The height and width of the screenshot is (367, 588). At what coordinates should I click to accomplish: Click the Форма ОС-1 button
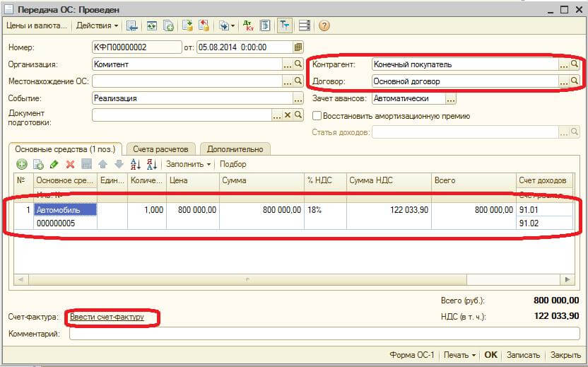tap(411, 355)
